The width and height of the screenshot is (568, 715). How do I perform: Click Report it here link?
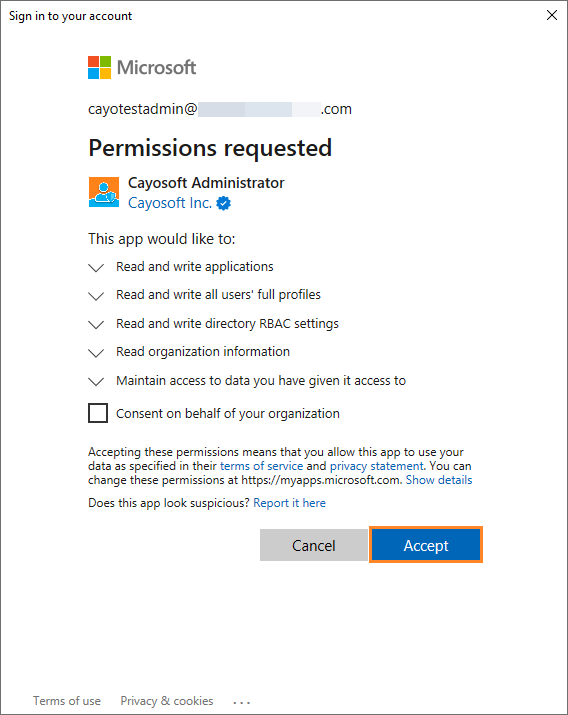tap(289, 503)
